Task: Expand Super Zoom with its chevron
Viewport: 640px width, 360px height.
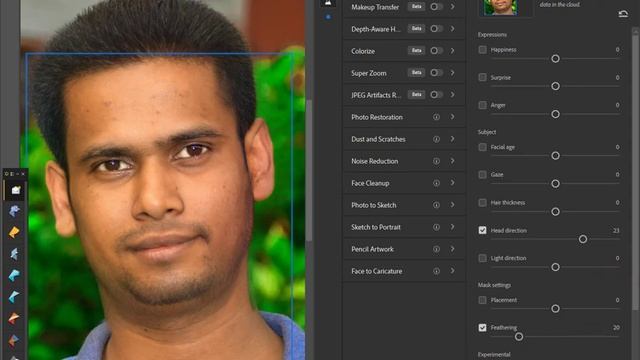Action: pos(453,73)
